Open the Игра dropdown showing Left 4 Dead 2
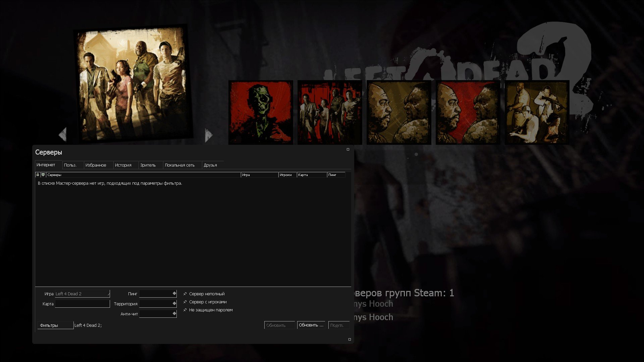 pos(82,294)
